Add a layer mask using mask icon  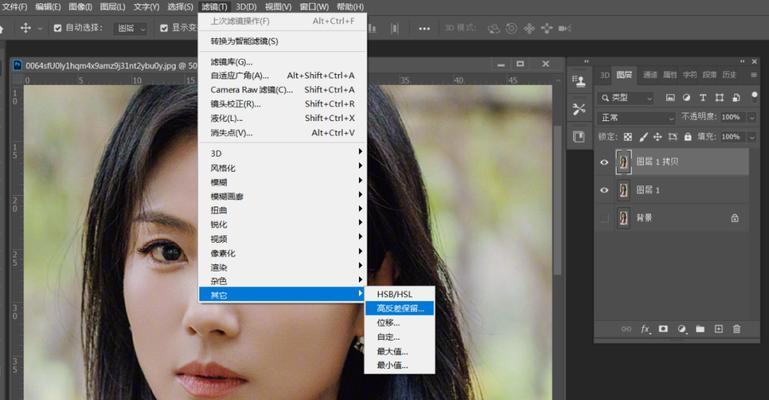(x=663, y=329)
